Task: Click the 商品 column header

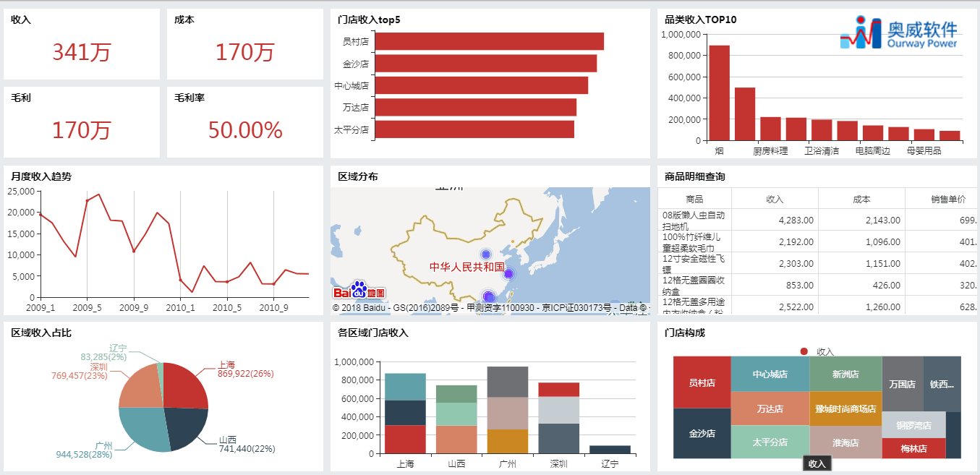Action: (x=695, y=199)
